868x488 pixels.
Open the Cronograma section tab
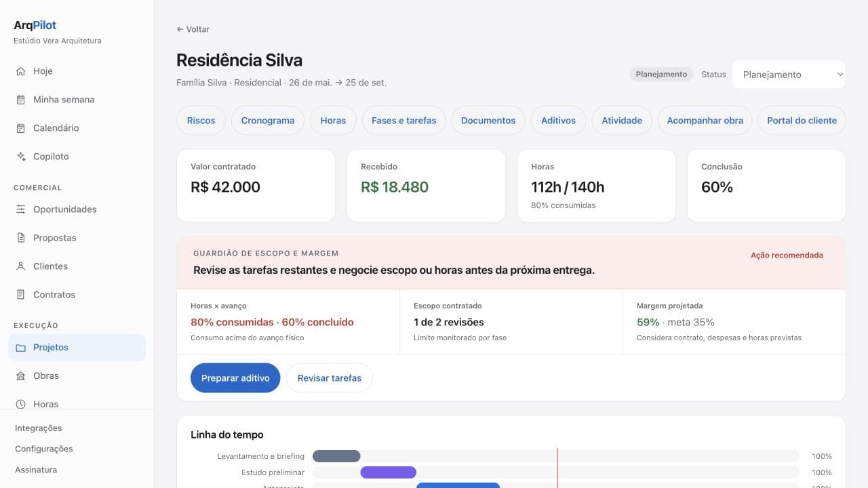[268, 121]
